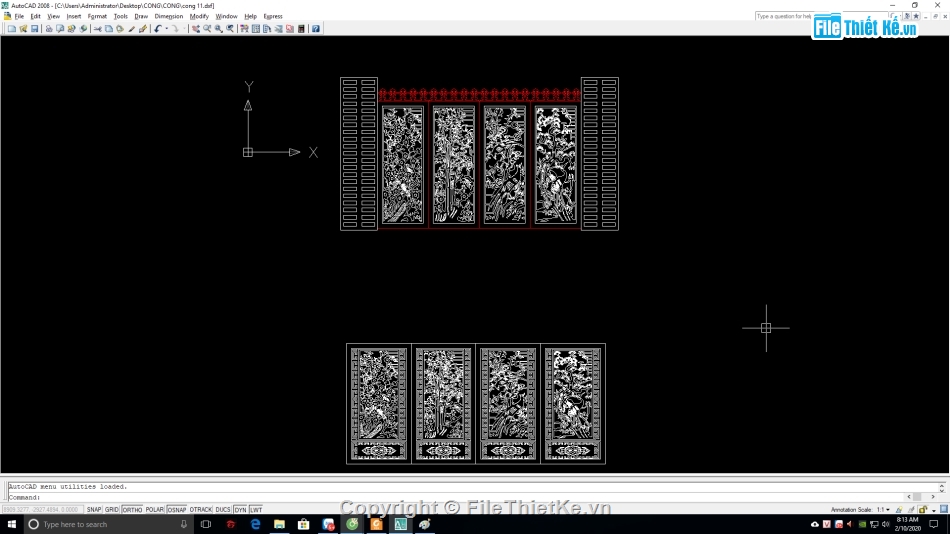
Task: Toggle GRID display in status bar
Action: click(111, 510)
